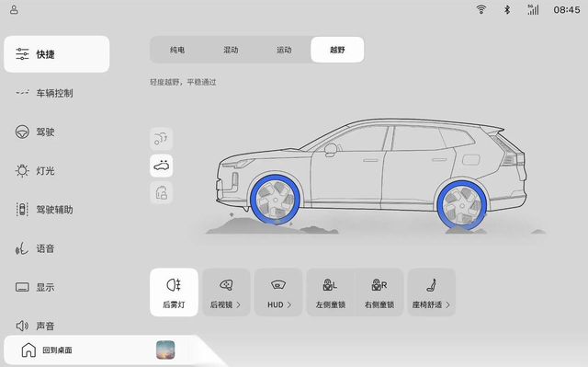
Task: Switch drive mode to 混动
Action: pyautogui.click(x=231, y=50)
